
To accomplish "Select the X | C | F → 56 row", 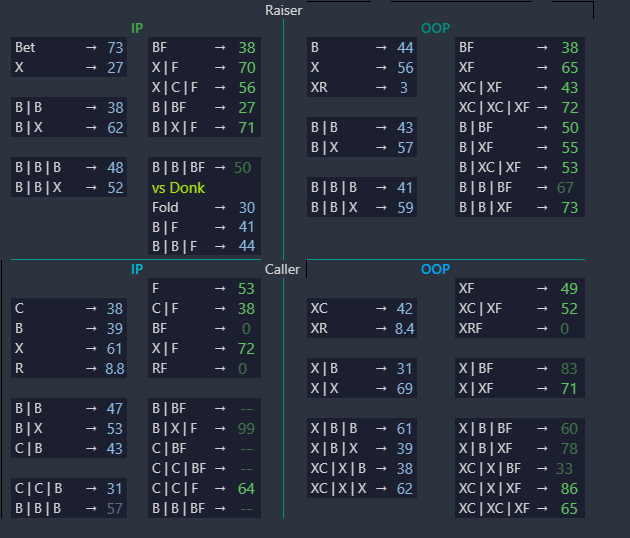I will (x=205, y=87).
